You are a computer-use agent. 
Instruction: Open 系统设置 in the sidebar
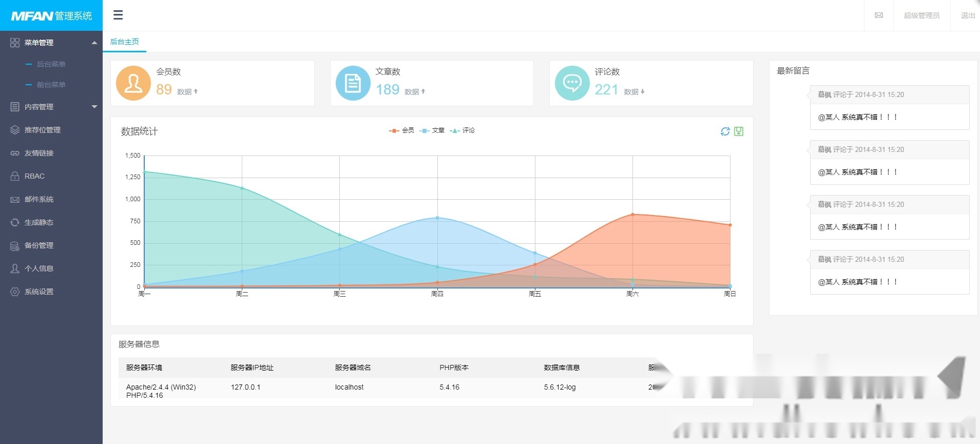pyautogui.click(x=39, y=292)
